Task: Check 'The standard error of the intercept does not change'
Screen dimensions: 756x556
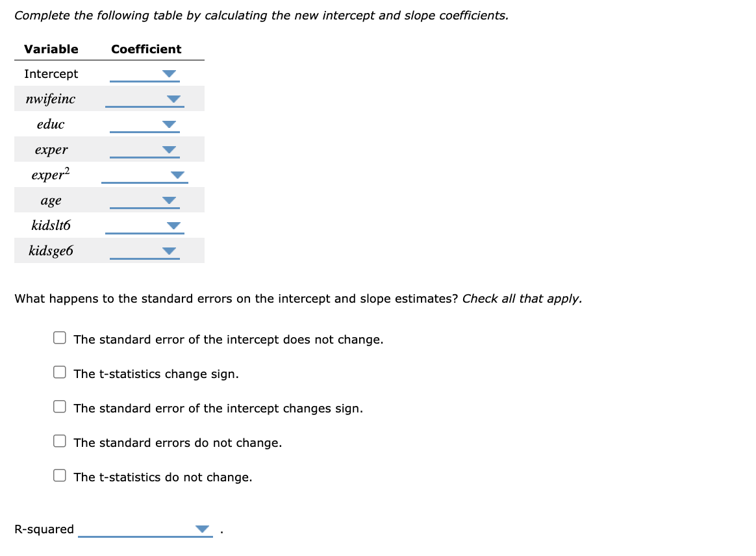Action: tap(59, 337)
